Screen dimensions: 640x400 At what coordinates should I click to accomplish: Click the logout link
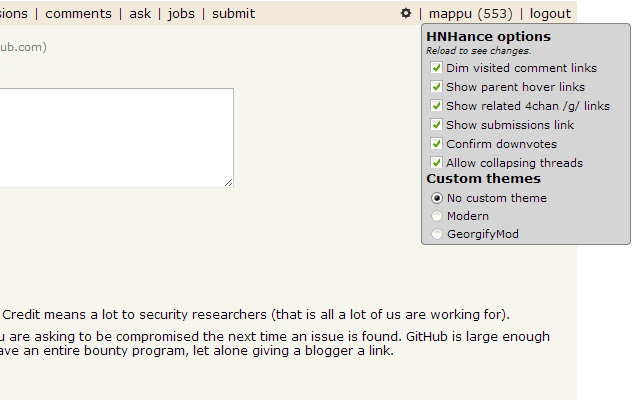[x=550, y=14]
